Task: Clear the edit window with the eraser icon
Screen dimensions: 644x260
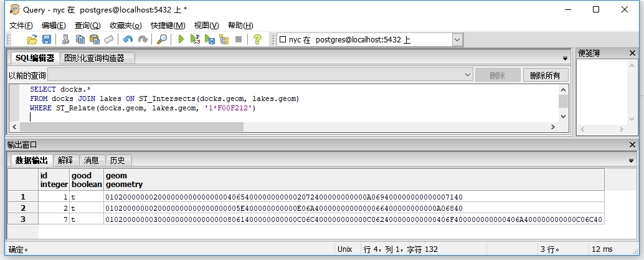Action: click(108, 39)
